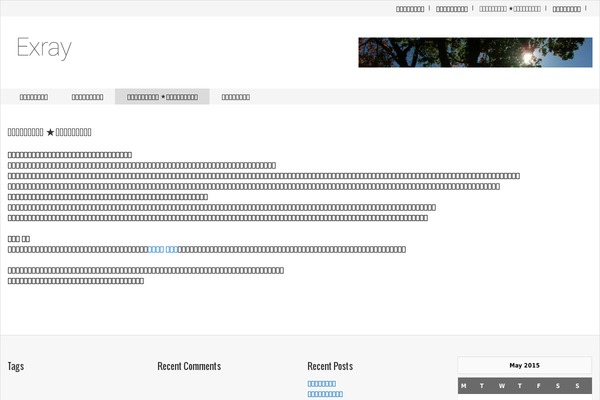
Task: Click the W weekday header in calendar
Action: pyautogui.click(x=502, y=386)
